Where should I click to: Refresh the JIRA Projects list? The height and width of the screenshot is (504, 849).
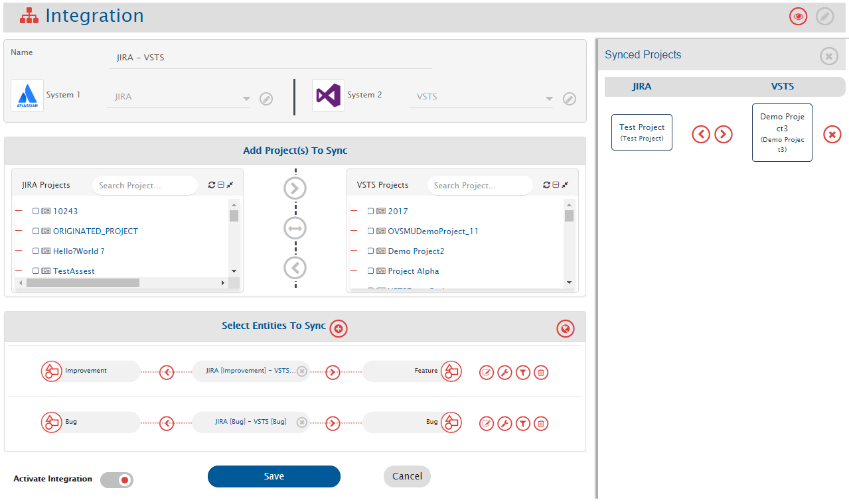pos(212,185)
